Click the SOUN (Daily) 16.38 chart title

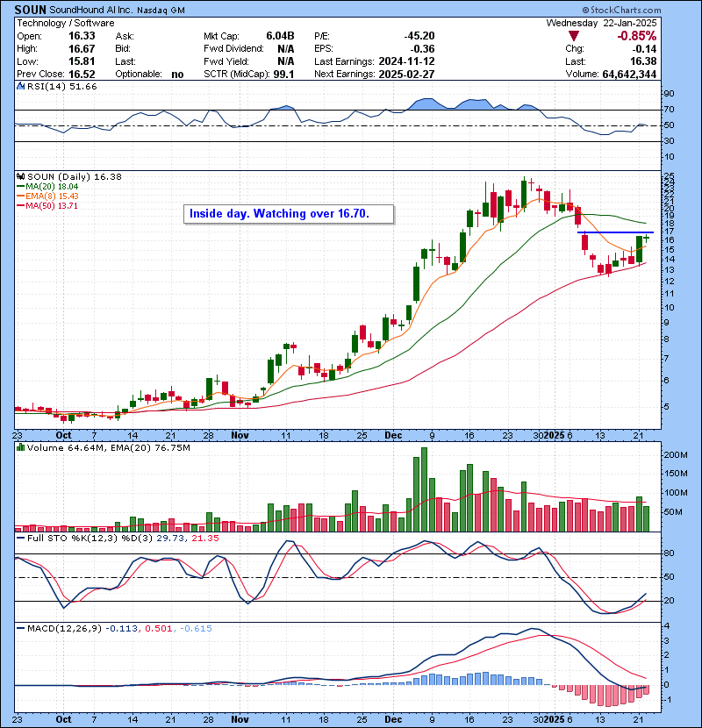[x=75, y=176]
